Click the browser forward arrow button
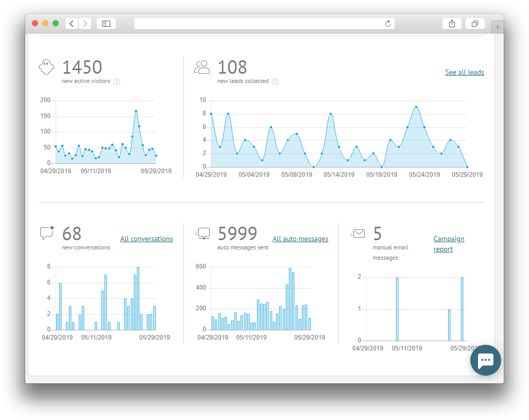 pos(85,24)
